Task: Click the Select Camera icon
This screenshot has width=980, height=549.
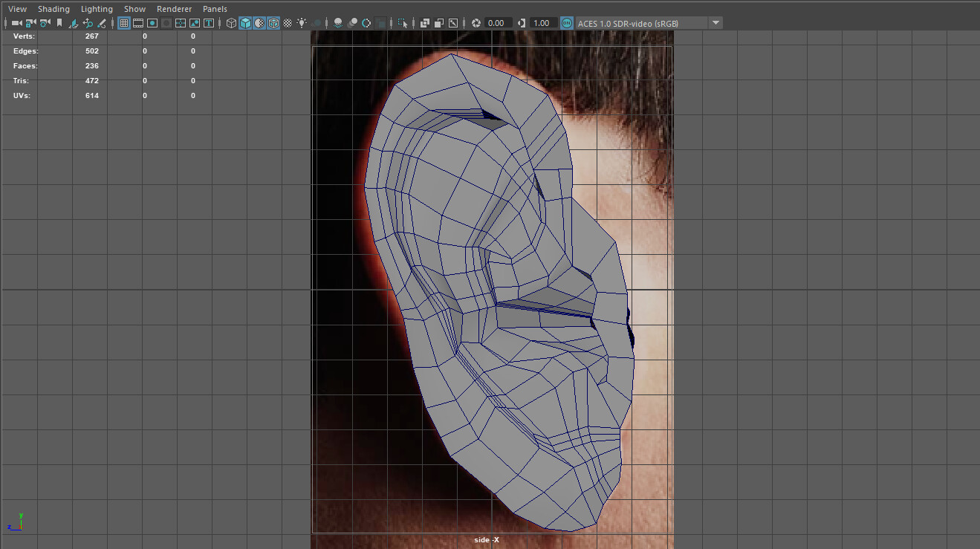Action: 16,23
